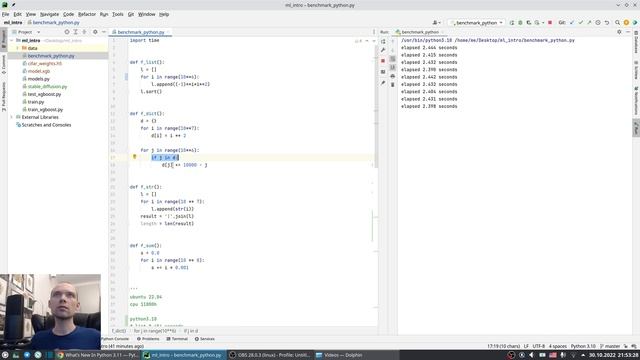640x360 pixels.
Task: Click the run with coverage icon
Action: (529, 23)
